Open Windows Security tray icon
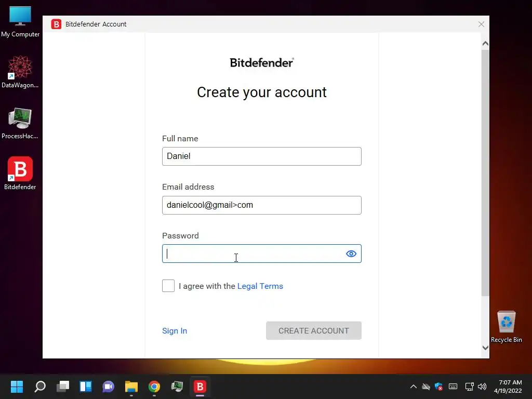Image resolution: width=532 pixels, height=399 pixels. pyautogui.click(x=438, y=387)
